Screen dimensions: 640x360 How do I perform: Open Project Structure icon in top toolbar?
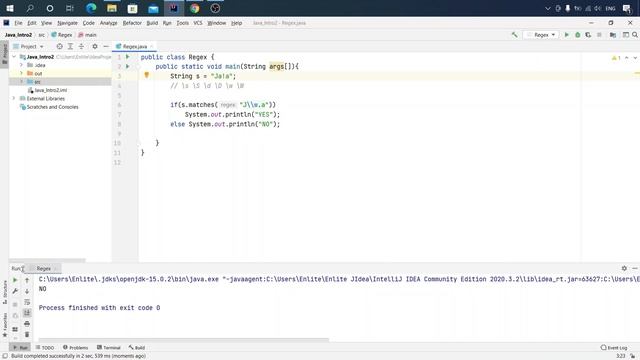click(x=613, y=35)
